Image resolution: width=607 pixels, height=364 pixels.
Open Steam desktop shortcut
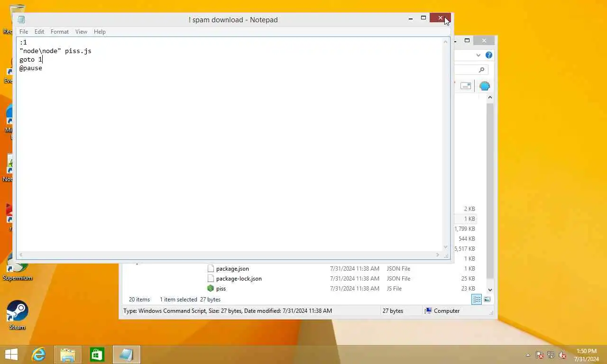pos(17,315)
